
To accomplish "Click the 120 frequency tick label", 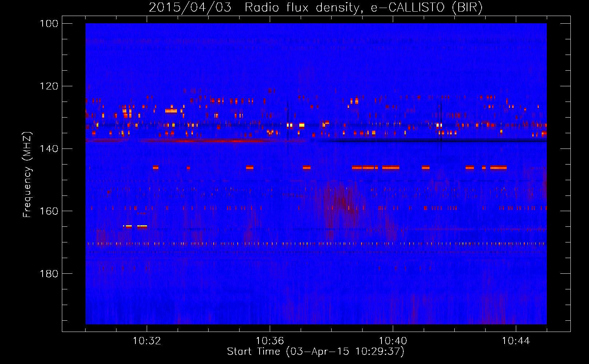I will (x=49, y=86).
